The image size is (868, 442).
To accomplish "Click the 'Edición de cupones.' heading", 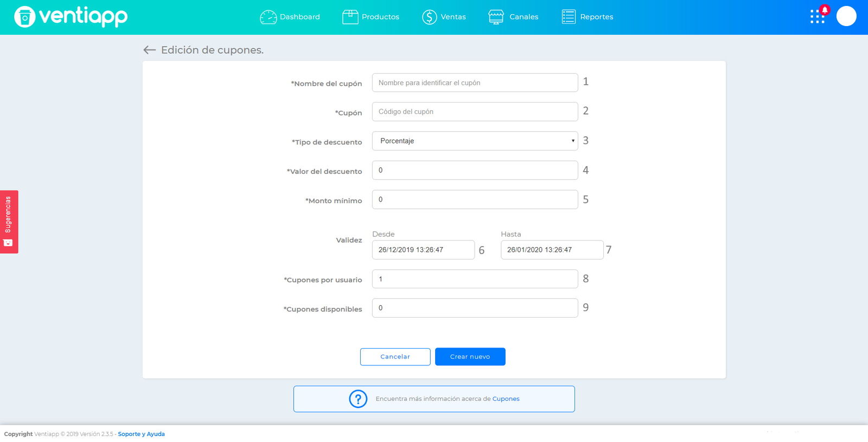I will coord(212,50).
